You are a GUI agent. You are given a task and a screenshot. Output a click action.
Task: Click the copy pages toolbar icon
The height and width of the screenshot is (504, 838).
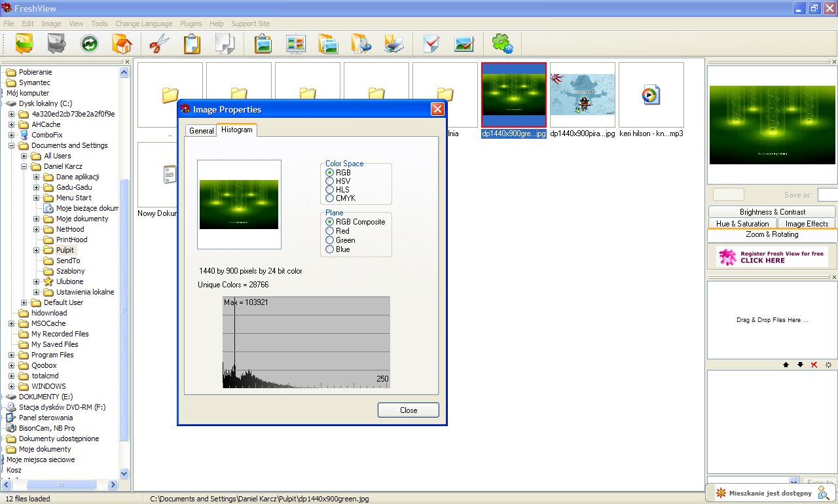tap(224, 44)
